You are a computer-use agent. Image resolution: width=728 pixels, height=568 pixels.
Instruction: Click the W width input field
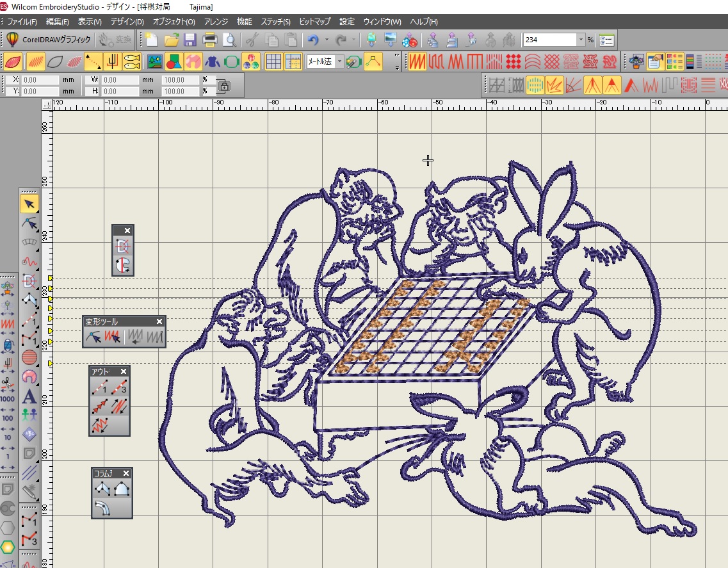[x=120, y=80]
